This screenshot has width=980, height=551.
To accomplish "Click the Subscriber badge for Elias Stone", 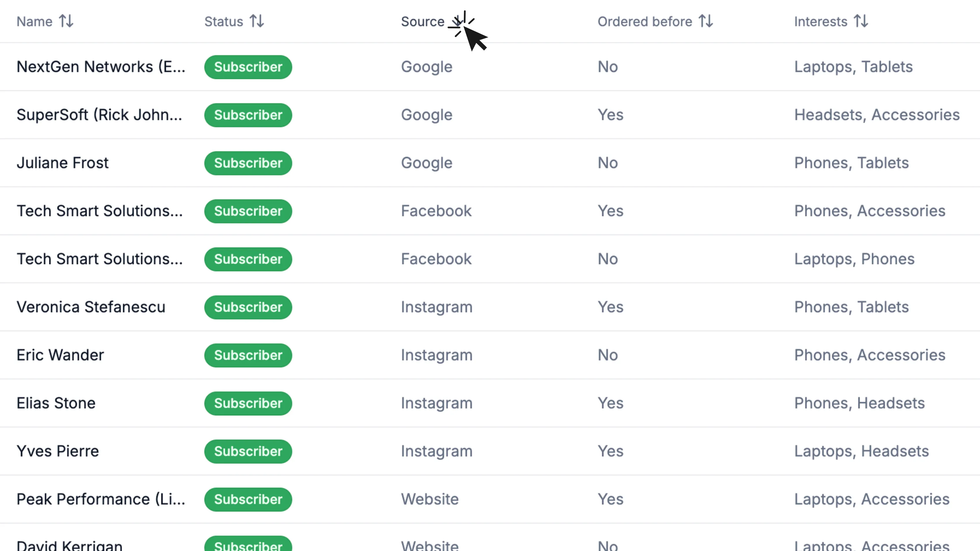I will [248, 403].
